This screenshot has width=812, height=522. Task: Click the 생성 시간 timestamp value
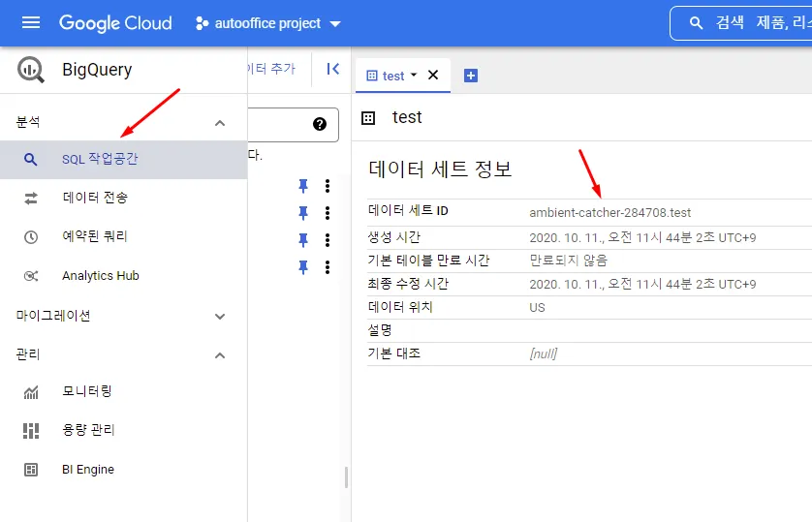pyautogui.click(x=642, y=237)
